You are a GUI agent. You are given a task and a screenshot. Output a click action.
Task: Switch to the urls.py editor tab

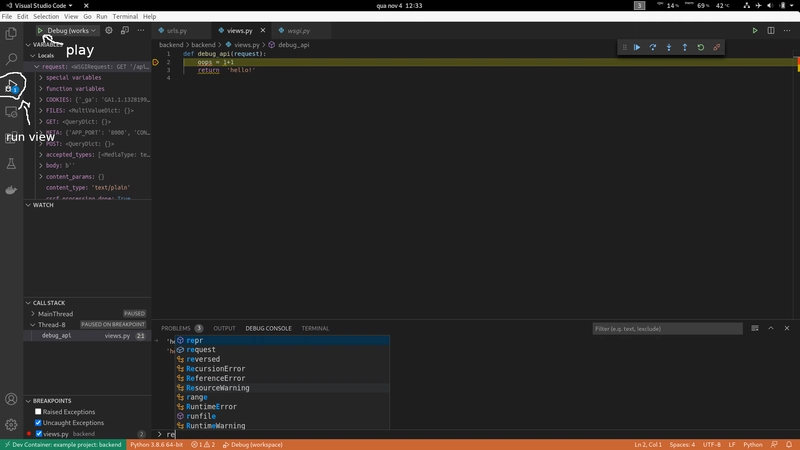pyautogui.click(x=176, y=31)
